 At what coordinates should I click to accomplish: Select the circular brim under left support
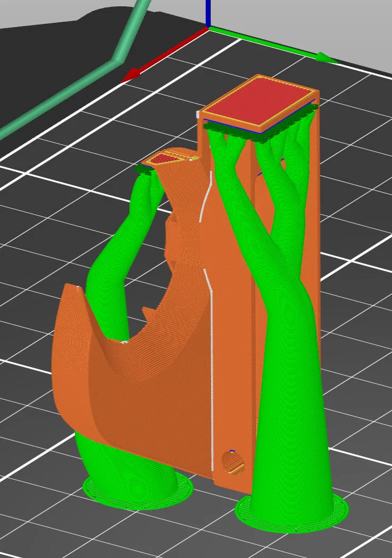[x=138, y=492]
